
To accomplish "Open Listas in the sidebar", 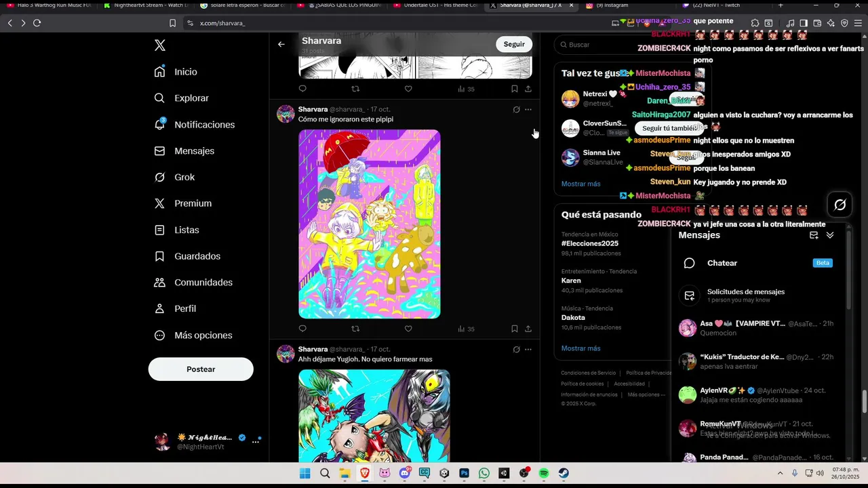I will [x=176, y=230].
